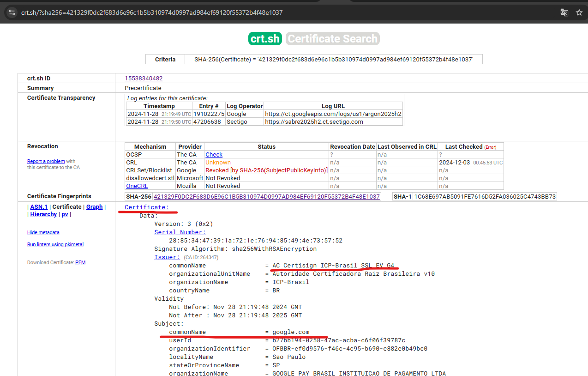Click the Microsoft provider cell
The width and height of the screenshot is (588, 376).
click(190, 178)
